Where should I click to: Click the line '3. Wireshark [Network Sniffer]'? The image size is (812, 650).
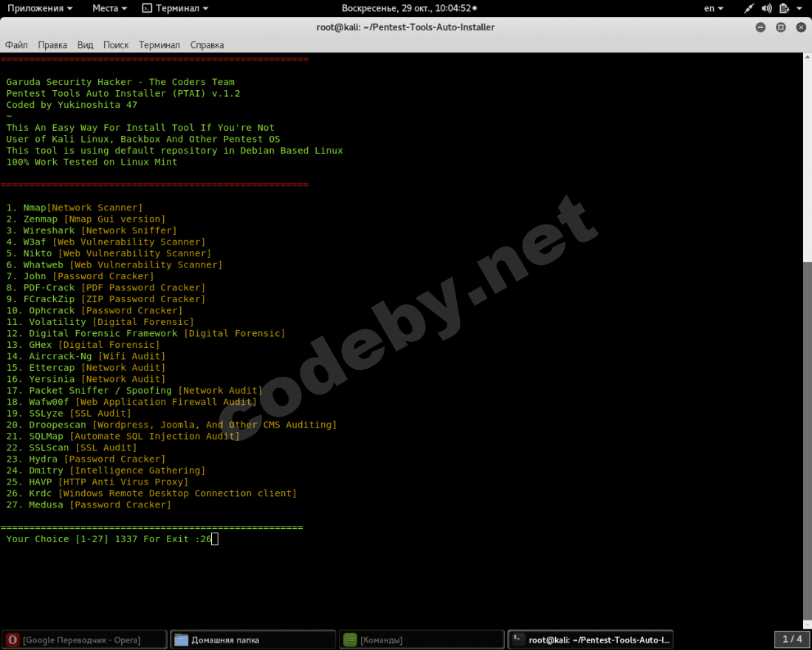pyautogui.click(x=92, y=230)
